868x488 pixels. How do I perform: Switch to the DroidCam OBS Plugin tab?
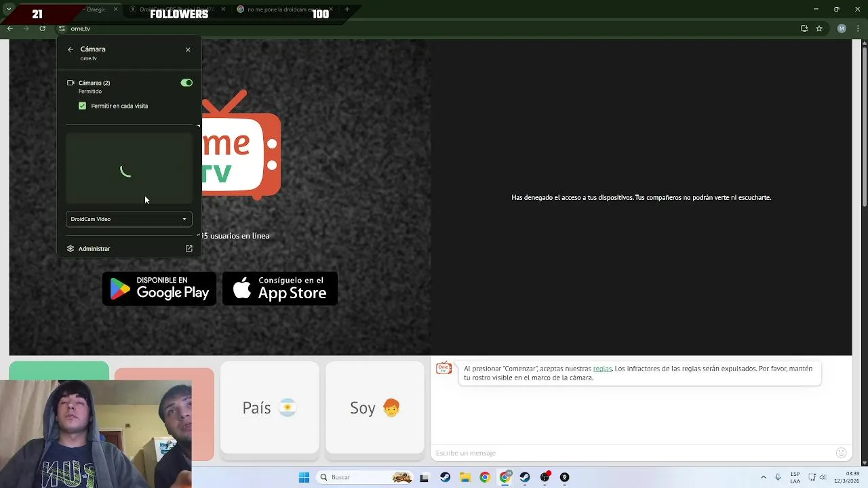178,9
